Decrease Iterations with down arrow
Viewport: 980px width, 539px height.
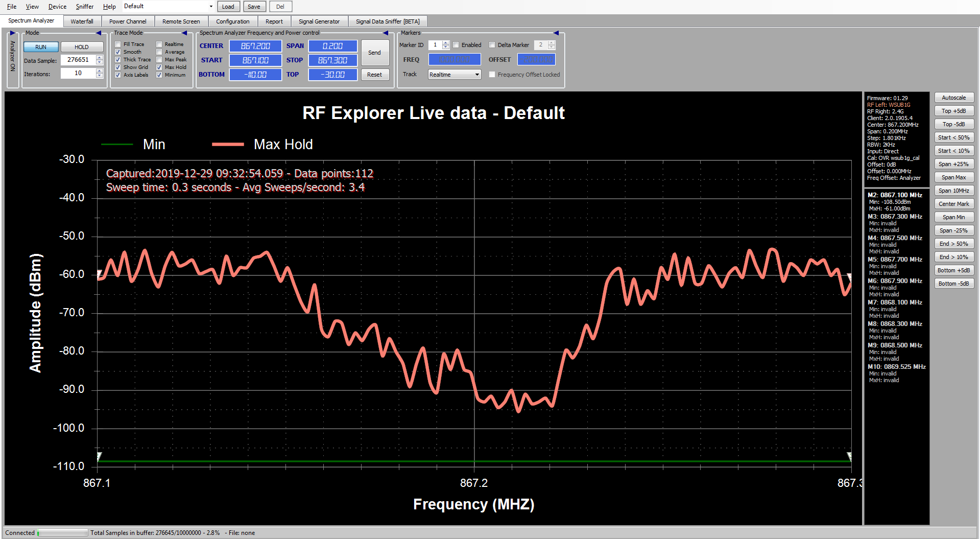100,76
